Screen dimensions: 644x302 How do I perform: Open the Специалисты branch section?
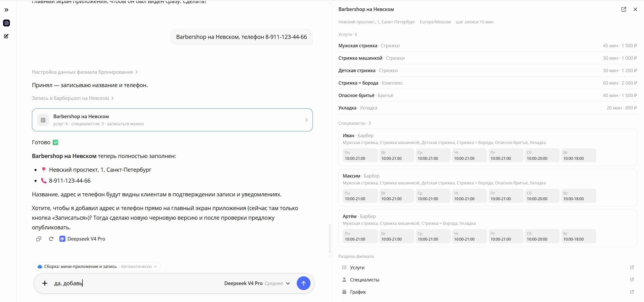[x=488, y=280]
